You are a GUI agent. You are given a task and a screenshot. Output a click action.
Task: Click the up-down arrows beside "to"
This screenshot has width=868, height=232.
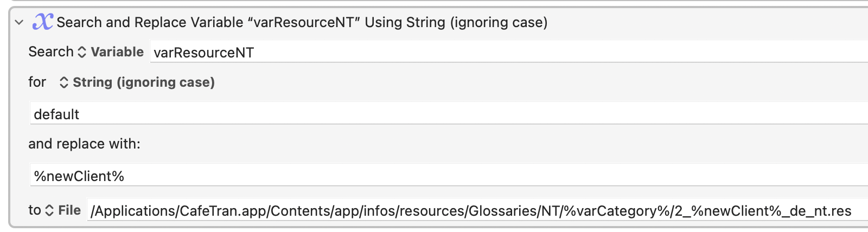tap(49, 210)
